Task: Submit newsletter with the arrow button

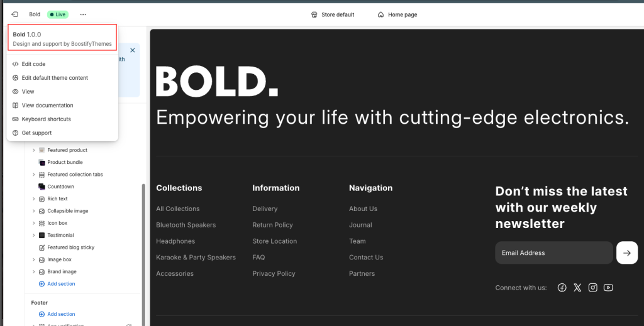Action: tap(626, 253)
